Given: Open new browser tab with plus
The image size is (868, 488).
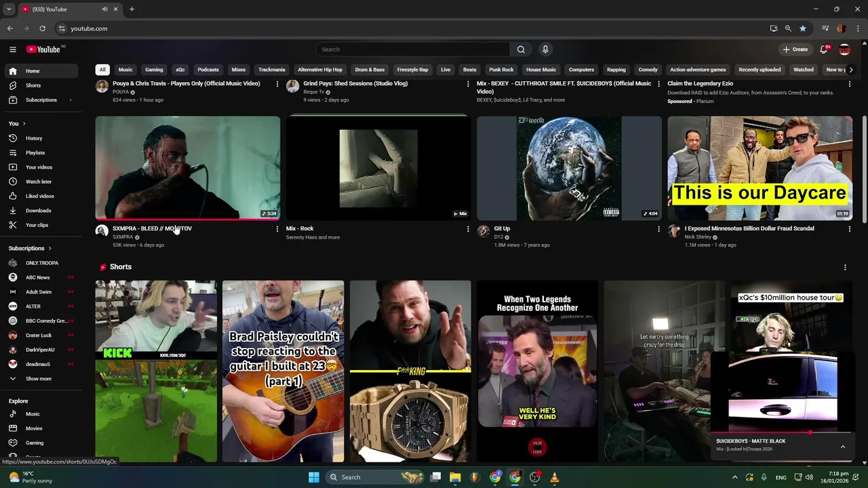Looking at the screenshot, I should 132,9.
